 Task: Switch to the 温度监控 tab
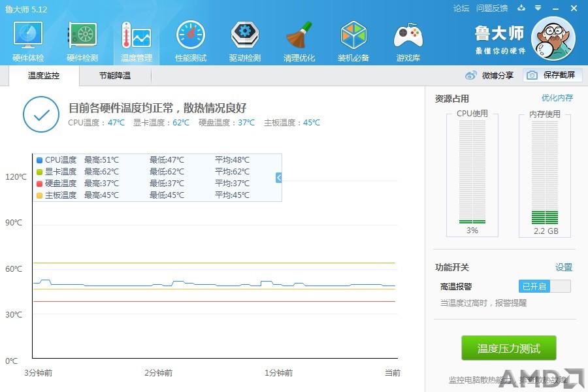pyautogui.click(x=44, y=76)
